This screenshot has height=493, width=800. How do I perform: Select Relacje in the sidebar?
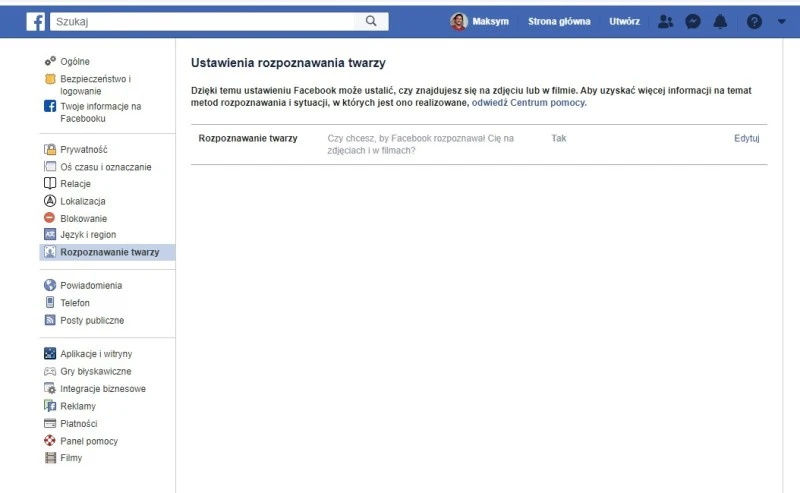coord(76,184)
